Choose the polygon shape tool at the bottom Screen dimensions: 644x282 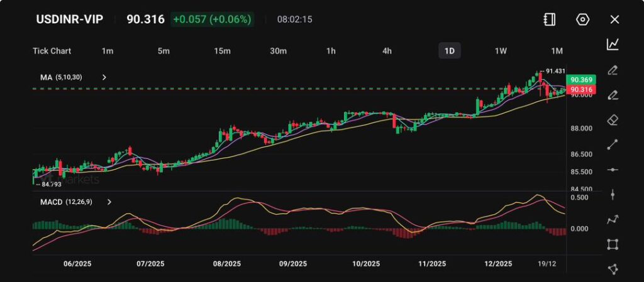pos(613,269)
